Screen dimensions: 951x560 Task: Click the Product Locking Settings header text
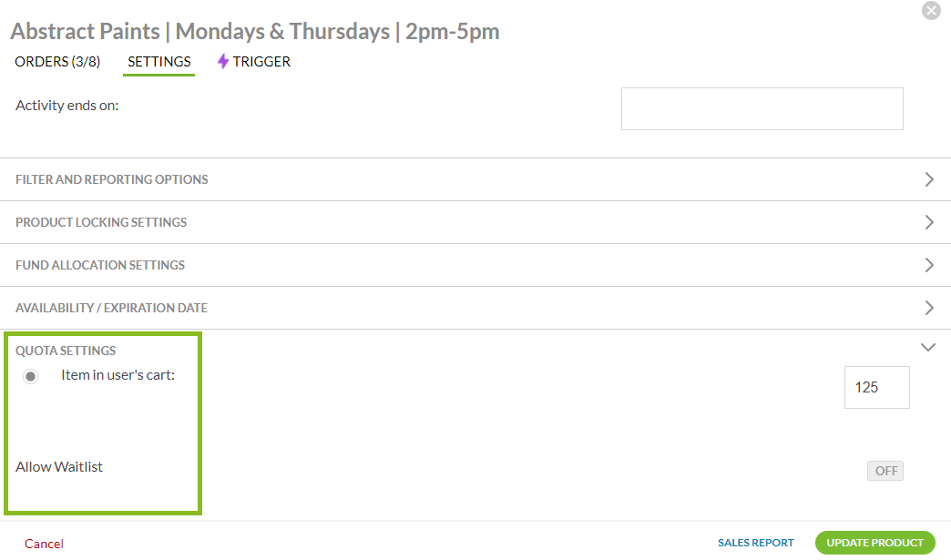pyautogui.click(x=101, y=222)
